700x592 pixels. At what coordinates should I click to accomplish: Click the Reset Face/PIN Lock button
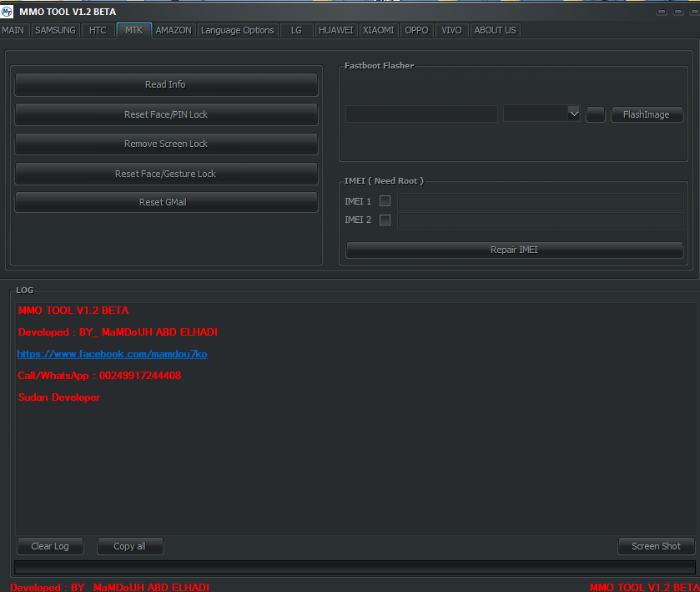[166, 114]
